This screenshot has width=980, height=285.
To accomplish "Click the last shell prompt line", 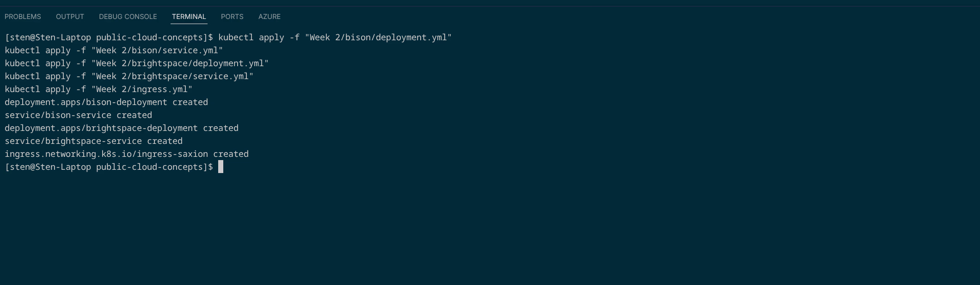I will point(109,167).
